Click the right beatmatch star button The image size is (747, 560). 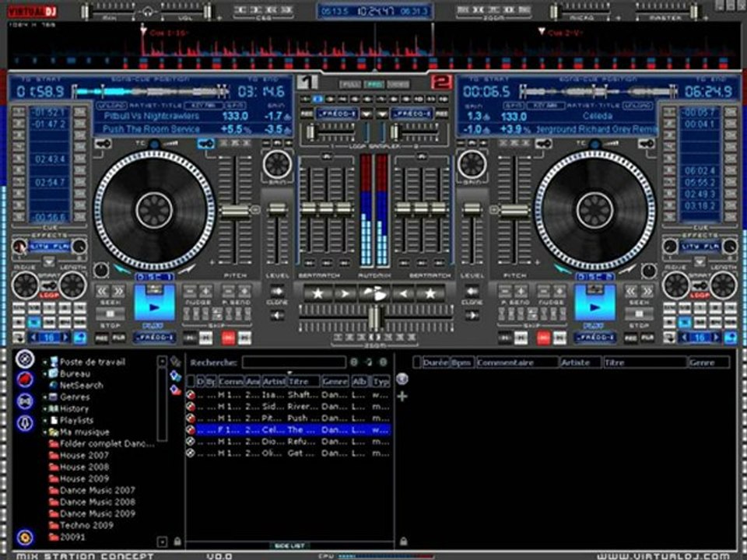[430, 293]
